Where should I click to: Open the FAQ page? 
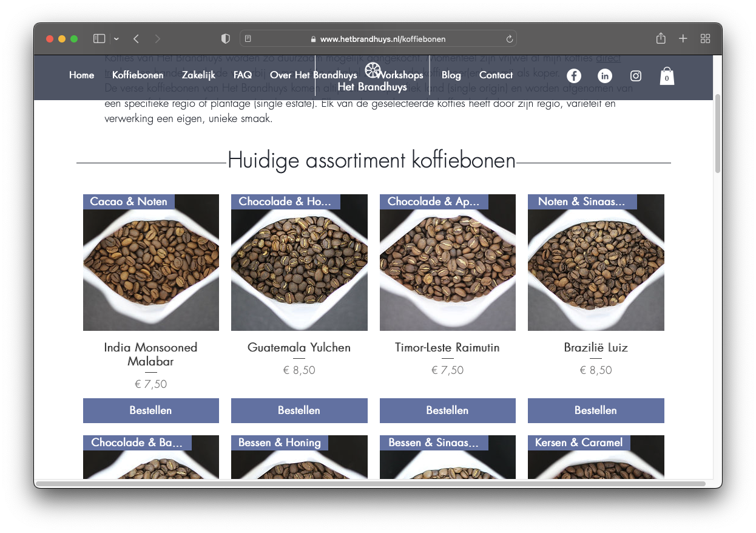coord(243,75)
